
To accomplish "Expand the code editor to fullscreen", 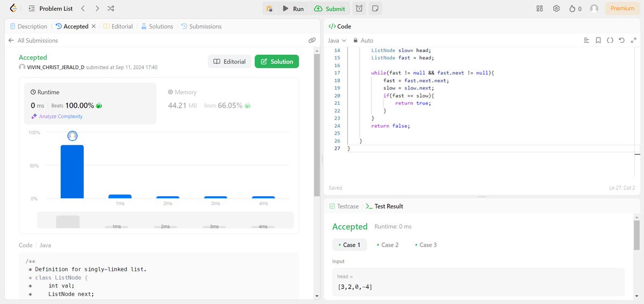I will (x=633, y=40).
